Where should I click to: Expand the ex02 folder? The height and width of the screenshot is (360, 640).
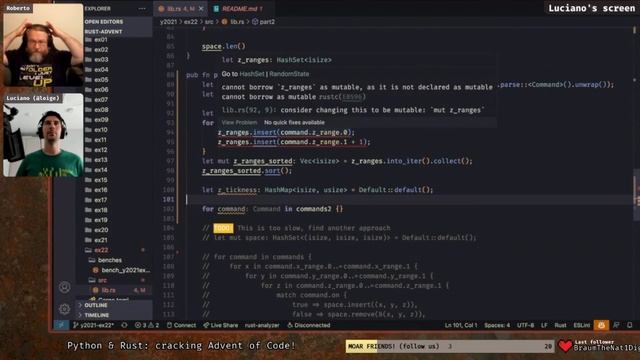tap(101, 50)
